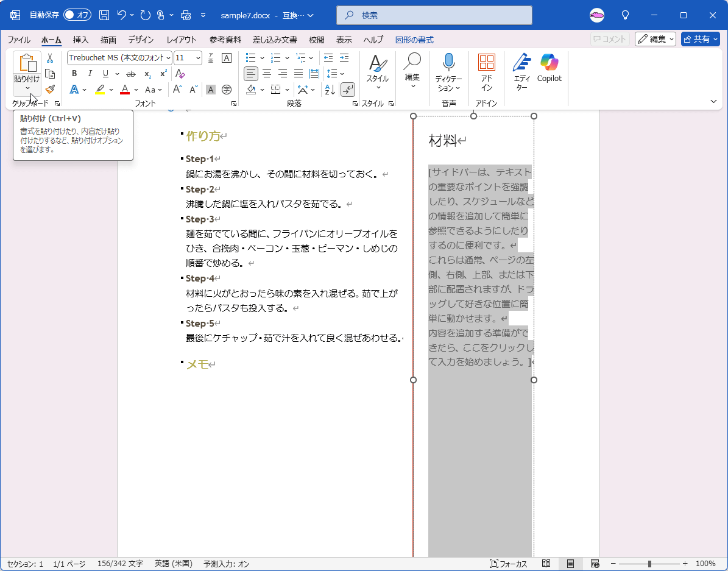Click the search (検索) box in title bar
This screenshot has height=571, width=728.
click(x=434, y=15)
